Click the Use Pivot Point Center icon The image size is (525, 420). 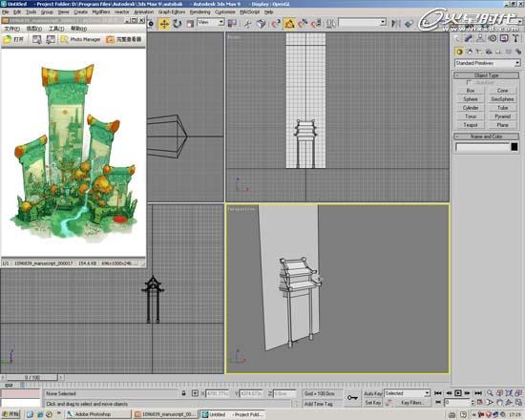232,24
